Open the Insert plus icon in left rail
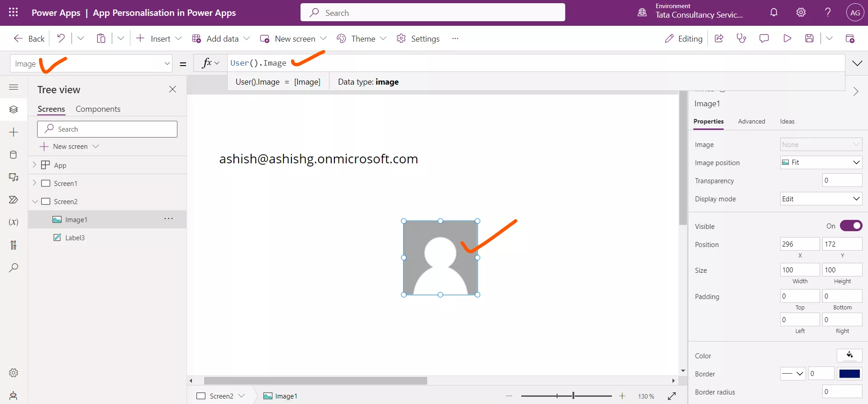 coord(14,132)
